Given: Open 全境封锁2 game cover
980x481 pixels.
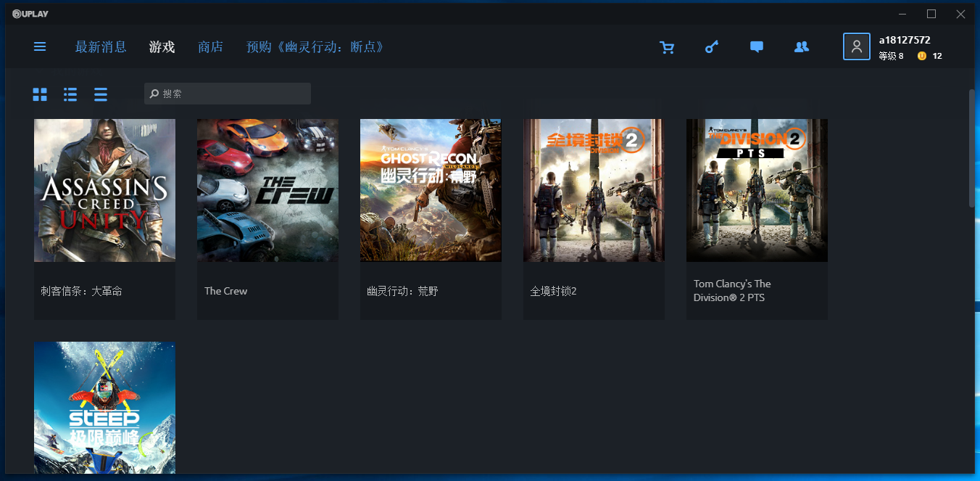Looking at the screenshot, I should 594,190.
